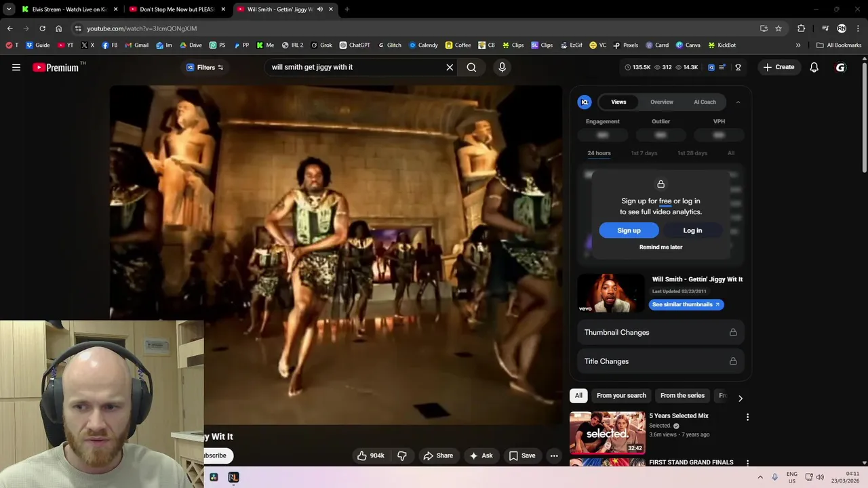Open tab search dropdown arrow
The height and width of the screenshot is (488, 868).
9,9
